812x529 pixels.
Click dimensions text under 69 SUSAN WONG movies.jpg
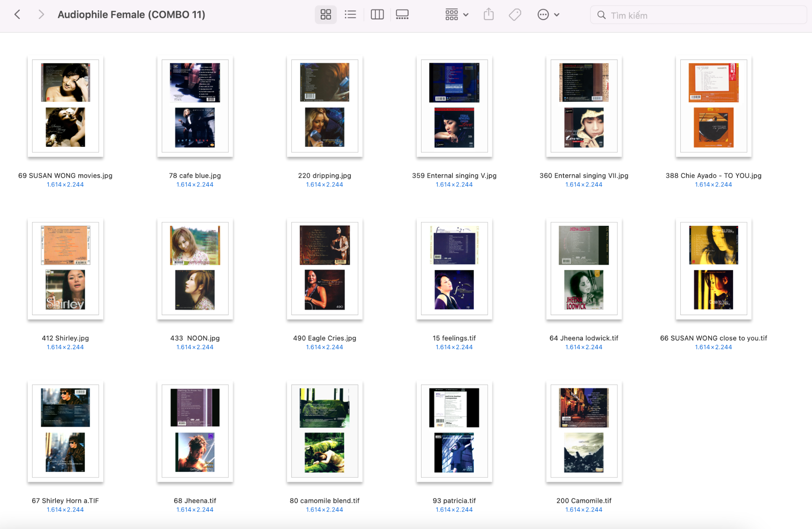[x=65, y=185]
